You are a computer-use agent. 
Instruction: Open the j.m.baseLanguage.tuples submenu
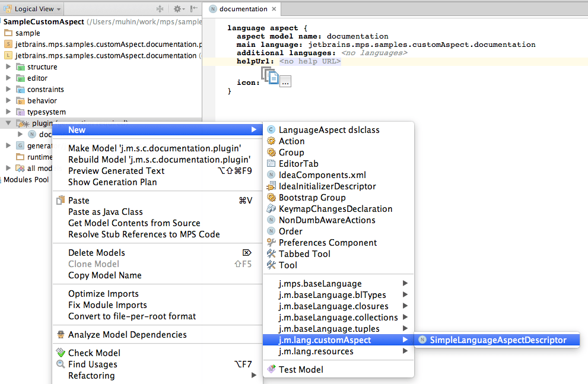click(x=339, y=328)
